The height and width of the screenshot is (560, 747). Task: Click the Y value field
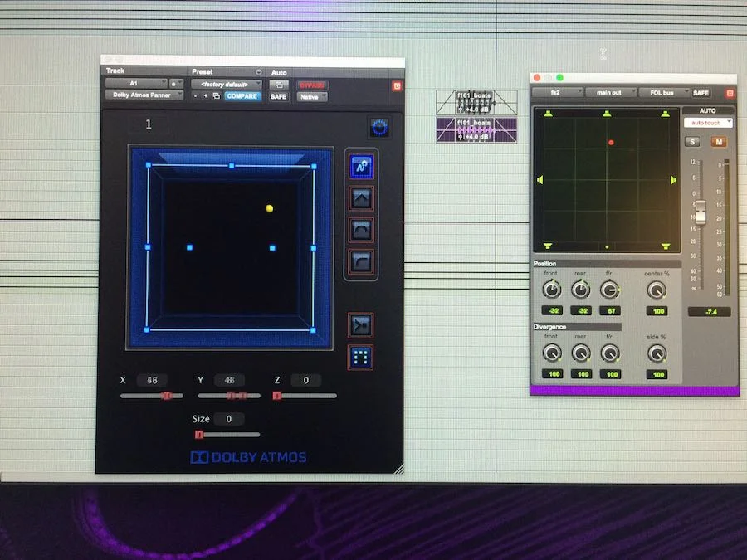pyautogui.click(x=229, y=380)
